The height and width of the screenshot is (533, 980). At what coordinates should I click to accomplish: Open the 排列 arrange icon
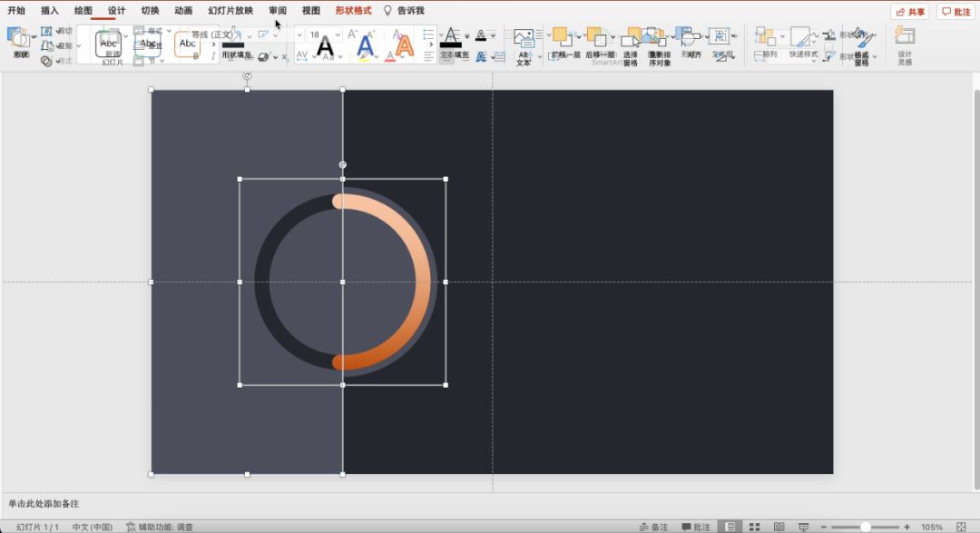pyautogui.click(x=766, y=37)
